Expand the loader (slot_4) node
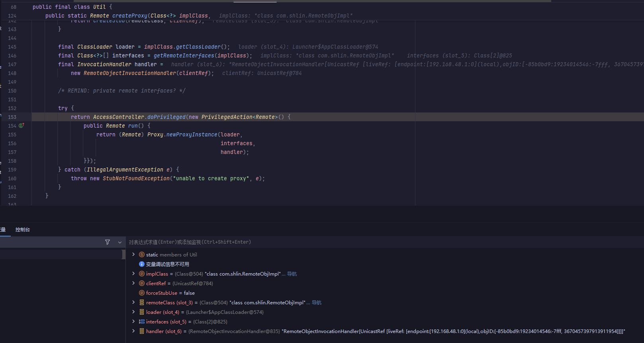This screenshot has width=644, height=343. pyautogui.click(x=133, y=312)
